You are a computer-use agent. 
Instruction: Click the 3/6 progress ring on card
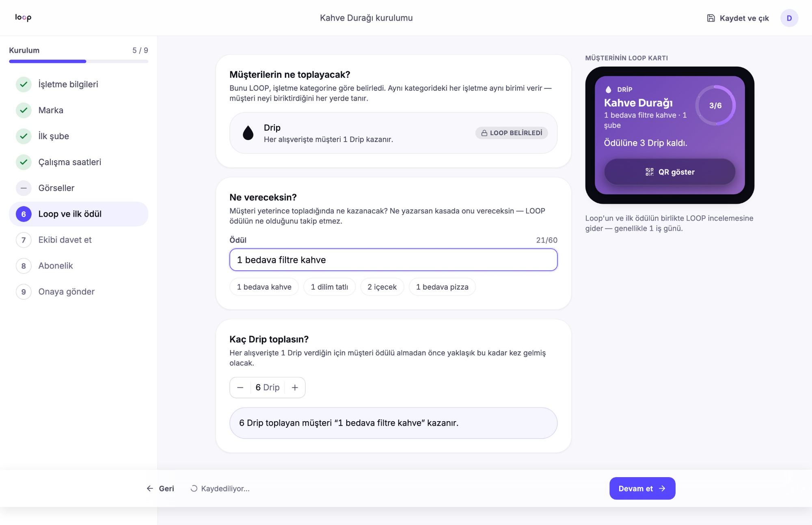click(715, 105)
